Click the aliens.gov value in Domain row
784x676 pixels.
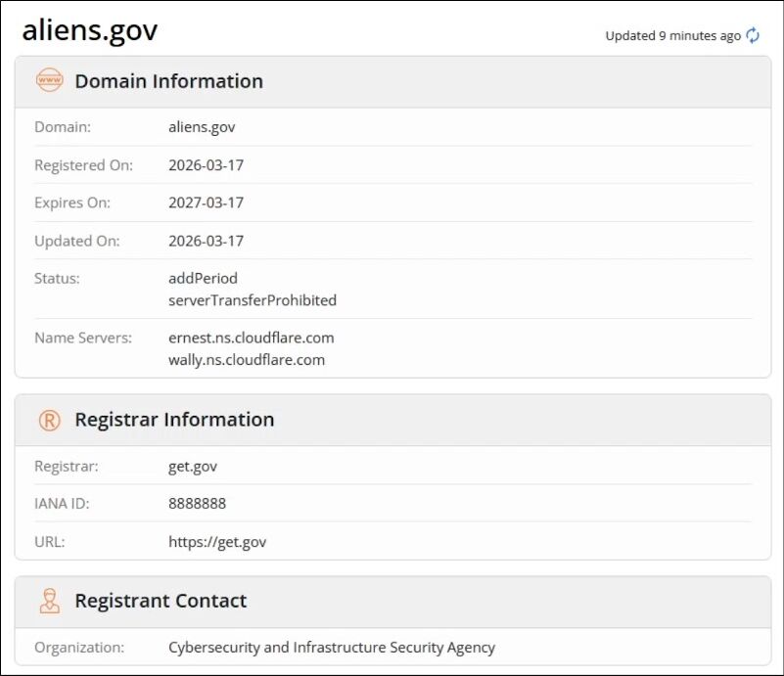[x=202, y=127]
